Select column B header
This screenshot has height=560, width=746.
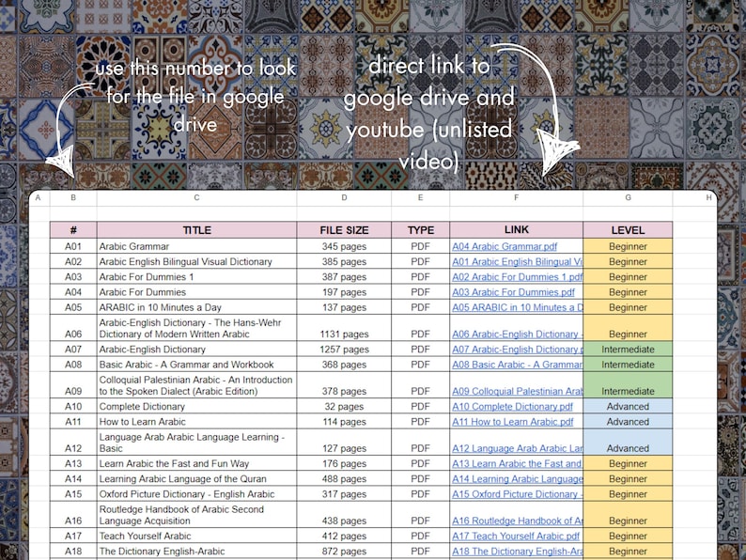73,197
